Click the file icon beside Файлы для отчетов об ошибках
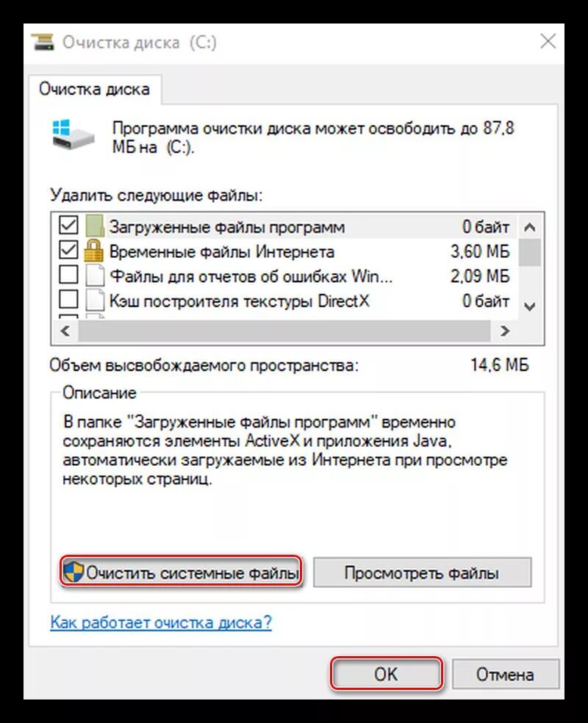 pos(95,276)
